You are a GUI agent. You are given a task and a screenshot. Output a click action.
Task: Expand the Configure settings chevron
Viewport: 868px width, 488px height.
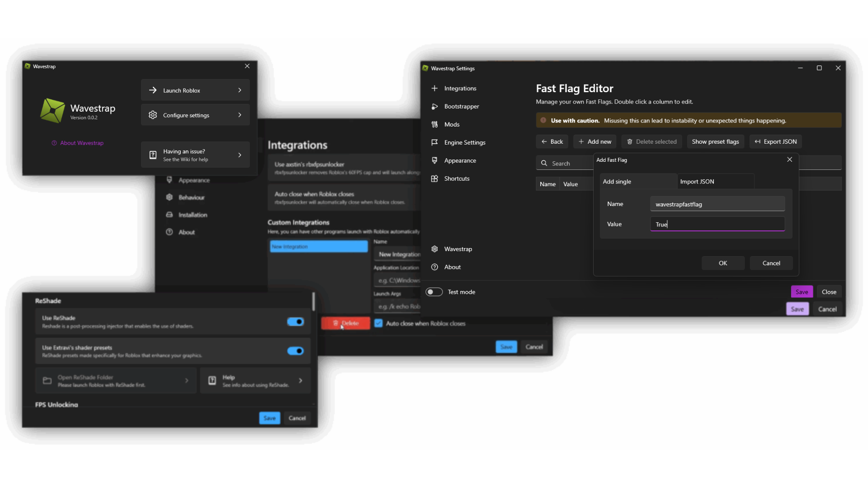pos(240,115)
